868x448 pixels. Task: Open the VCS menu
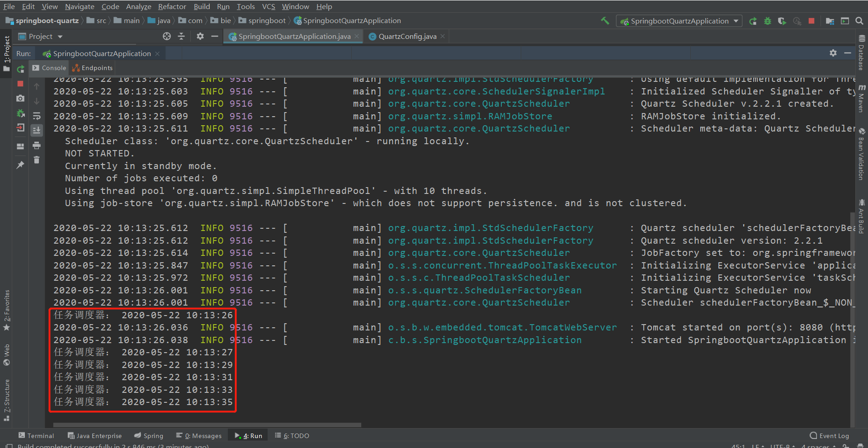coord(269,6)
